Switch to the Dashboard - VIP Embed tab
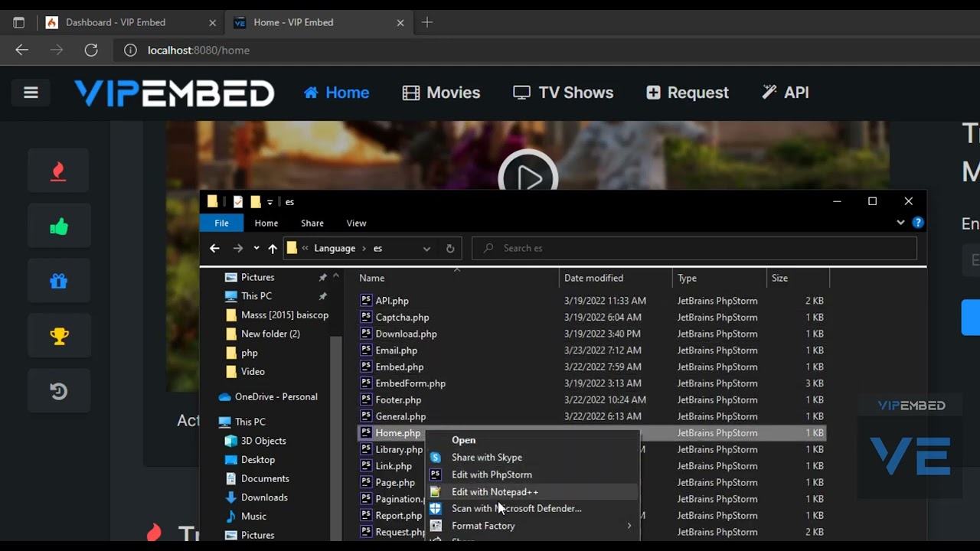This screenshot has width=980, height=551. [x=130, y=22]
